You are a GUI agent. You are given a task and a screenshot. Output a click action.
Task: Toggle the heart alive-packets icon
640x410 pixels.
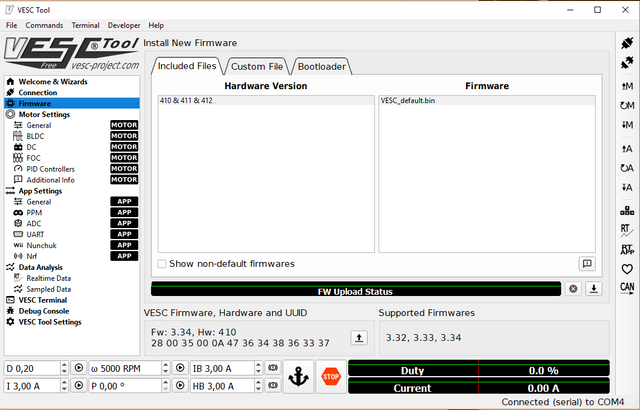pyautogui.click(x=627, y=269)
